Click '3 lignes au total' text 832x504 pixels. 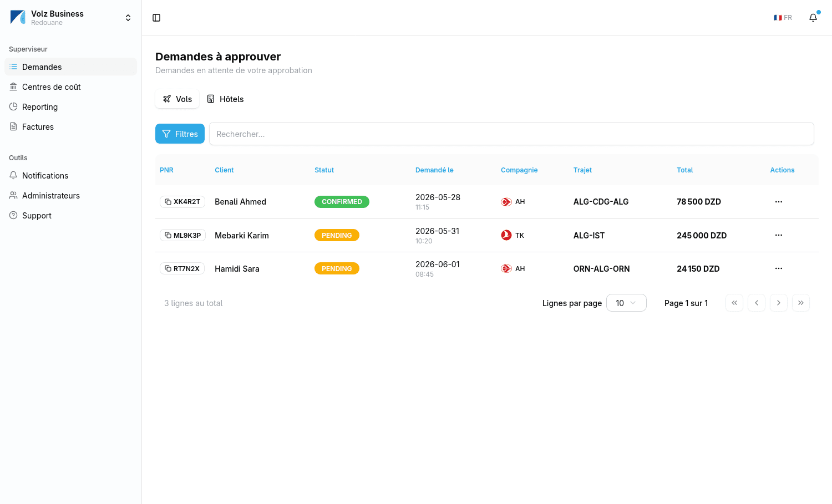click(x=193, y=303)
